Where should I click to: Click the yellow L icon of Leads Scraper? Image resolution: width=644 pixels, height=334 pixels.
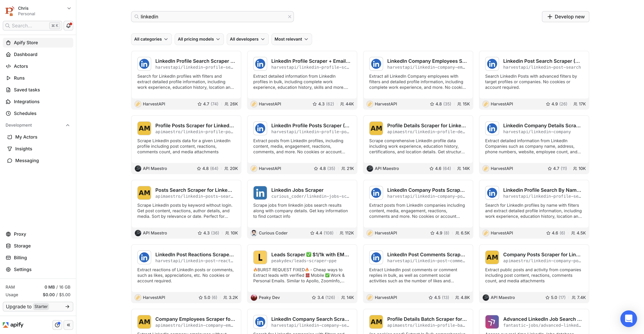260,257
